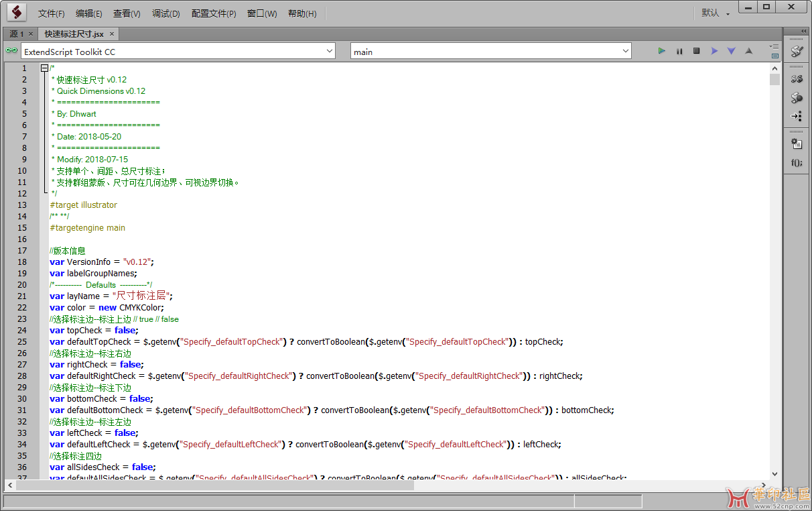Open the Functions f(); panel icon

[797, 162]
